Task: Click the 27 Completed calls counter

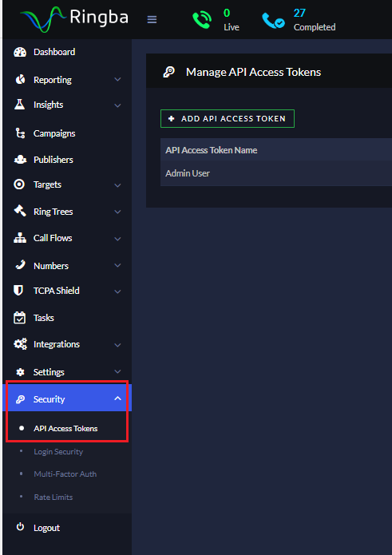Action: [x=315, y=20]
